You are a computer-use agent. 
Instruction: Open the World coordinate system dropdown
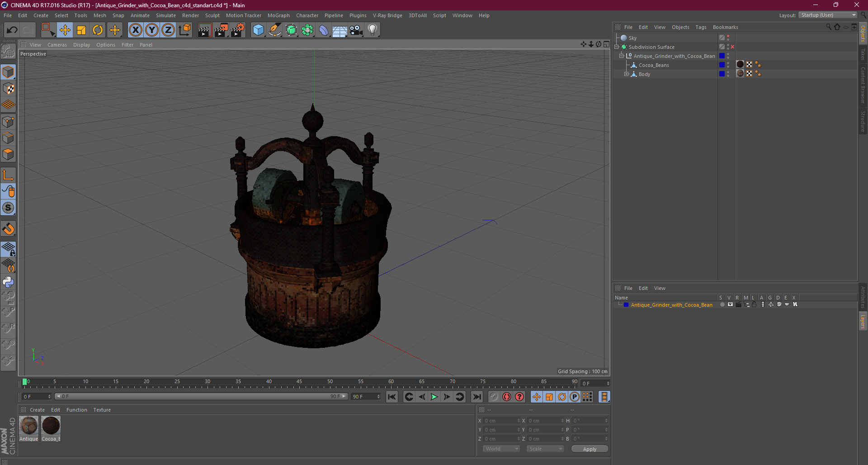[x=502, y=449]
